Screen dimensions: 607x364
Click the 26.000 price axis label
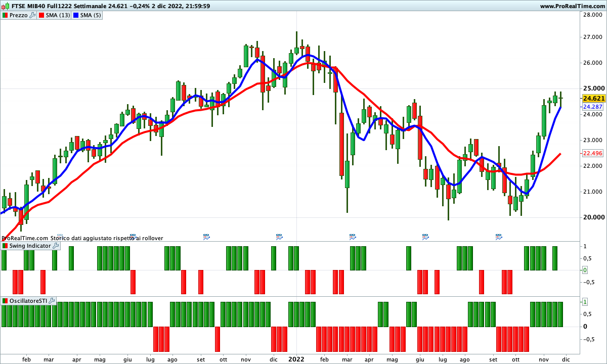pos(593,63)
